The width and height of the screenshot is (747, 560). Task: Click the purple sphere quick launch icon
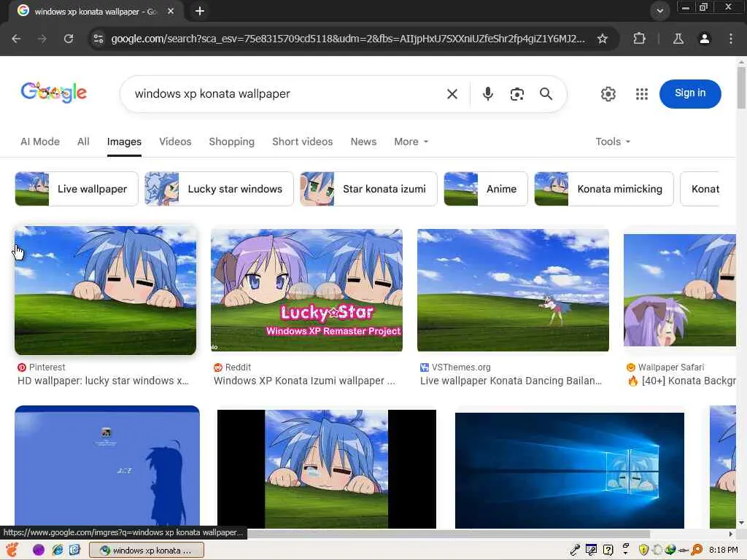click(39, 550)
